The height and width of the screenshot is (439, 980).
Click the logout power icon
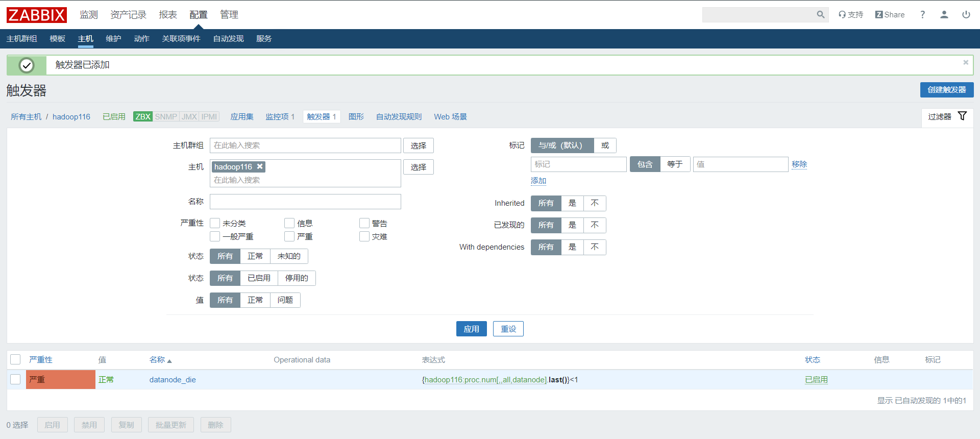click(966, 15)
